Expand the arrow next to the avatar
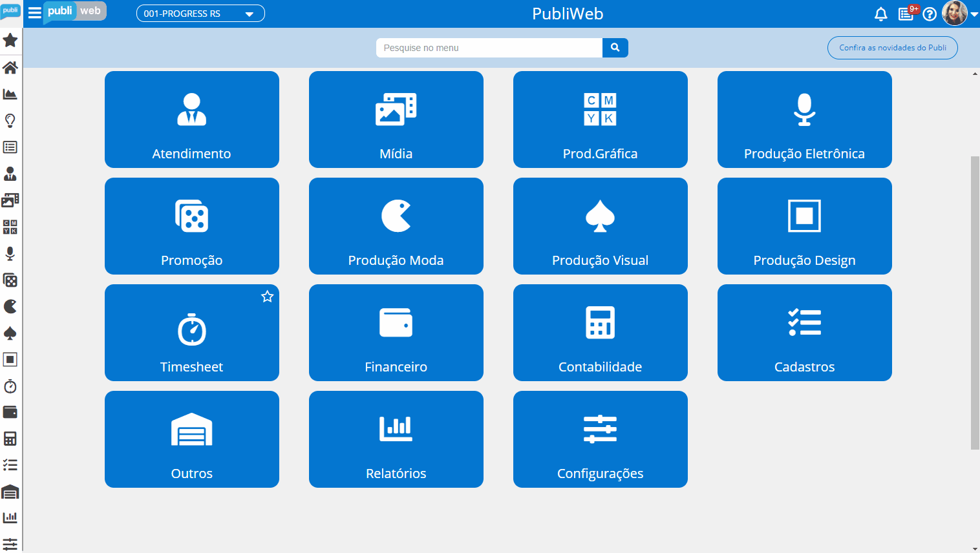Viewport: 980px width, 553px height. coord(974,14)
